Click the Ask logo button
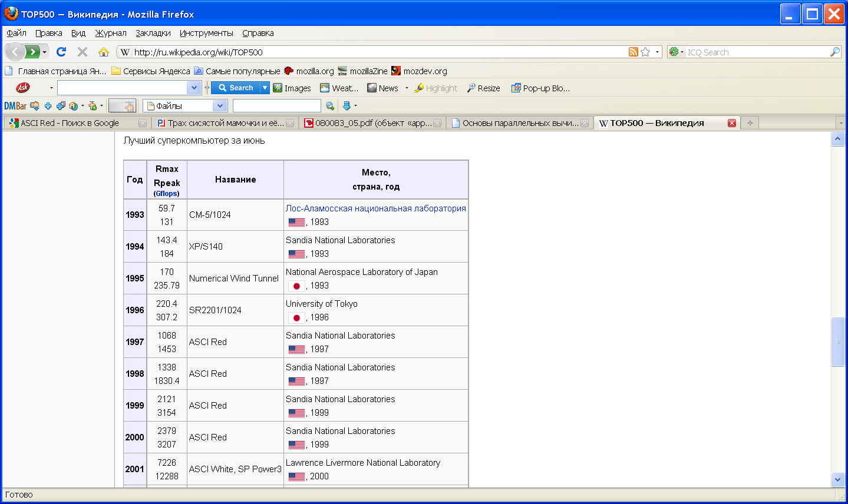Image resolution: width=848 pixels, height=504 pixels. pos(23,88)
